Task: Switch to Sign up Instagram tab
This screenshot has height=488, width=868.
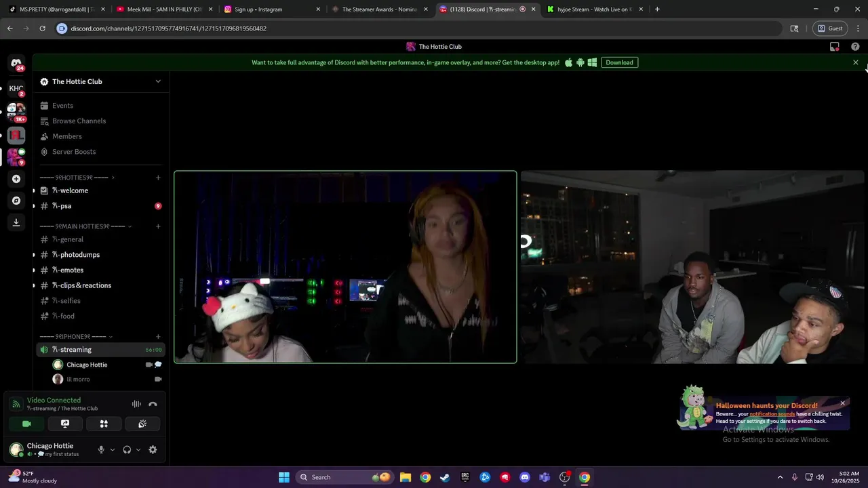Action: pos(271,9)
